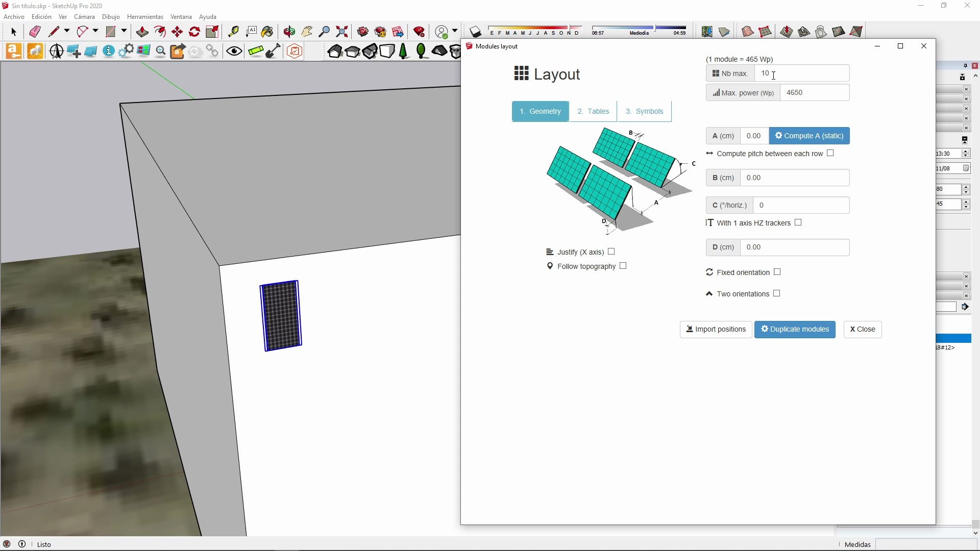Screen dimensions: 980x551
Task: Choose the Move tool with red arrows
Action: click(x=177, y=32)
